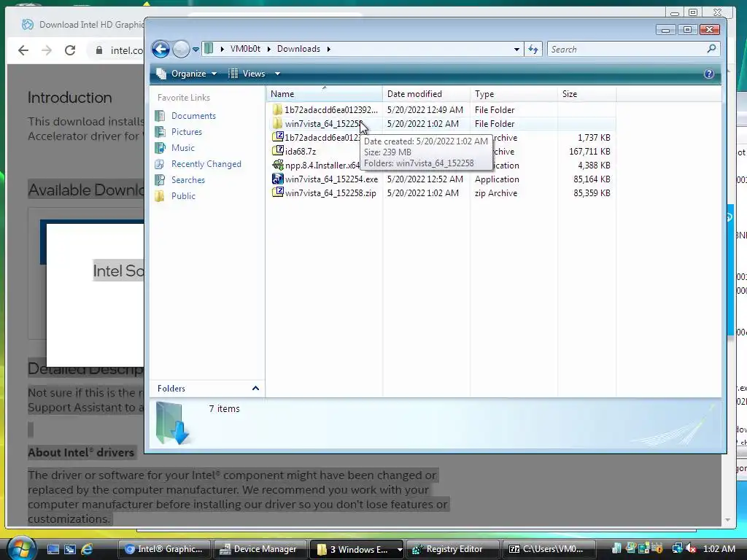747x560 pixels.
Task: Click the browser page scrollbar down arrow
Action: (x=727, y=520)
